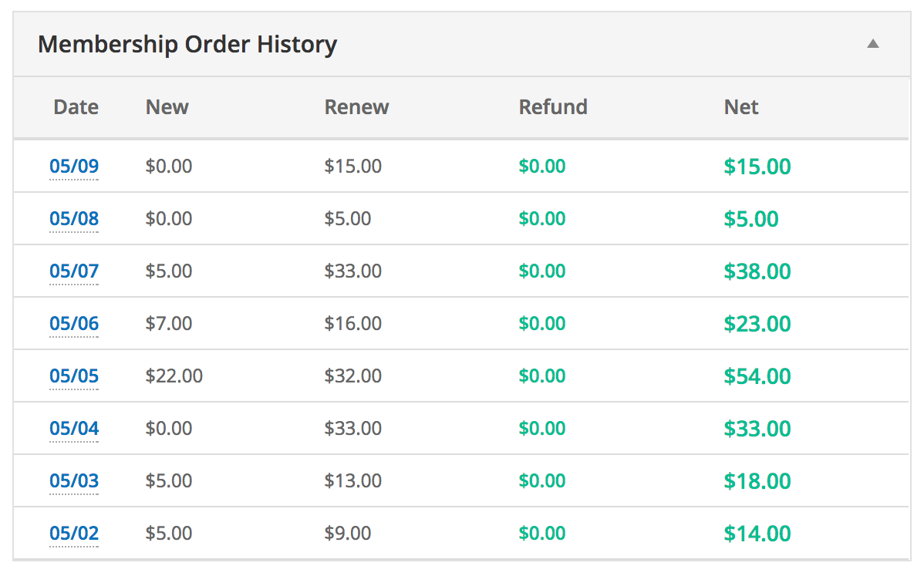
Task: Click the New column header
Action: pos(167,107)
